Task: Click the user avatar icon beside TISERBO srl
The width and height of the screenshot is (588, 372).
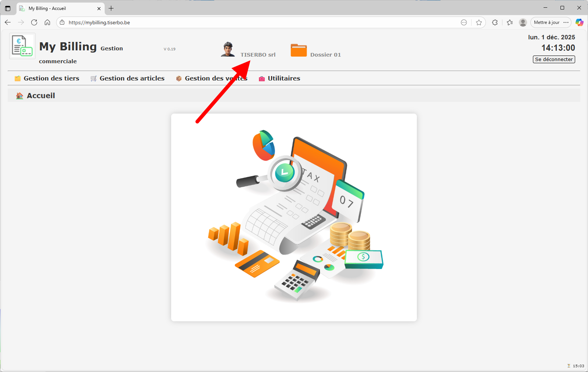Action: (x=228, y=49)
